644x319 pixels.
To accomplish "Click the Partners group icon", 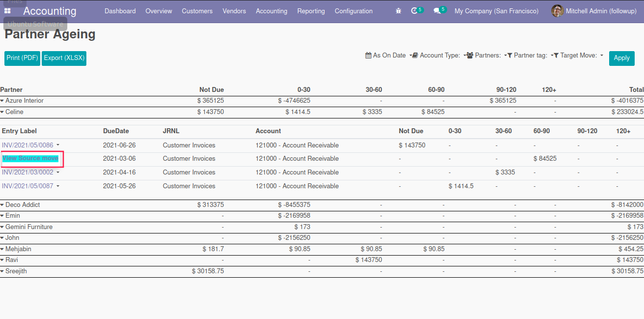I will tap(470, 56).
